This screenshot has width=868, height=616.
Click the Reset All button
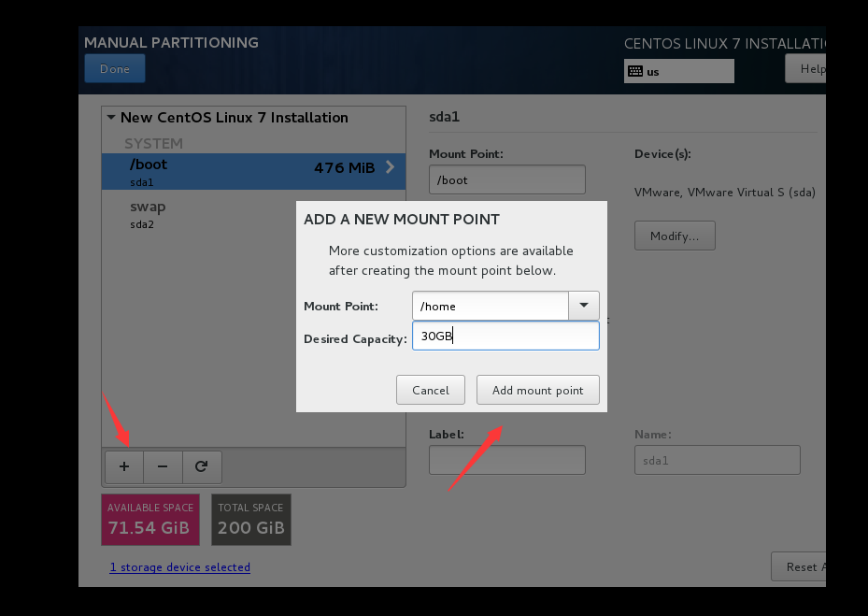click(x=799, y=566)
